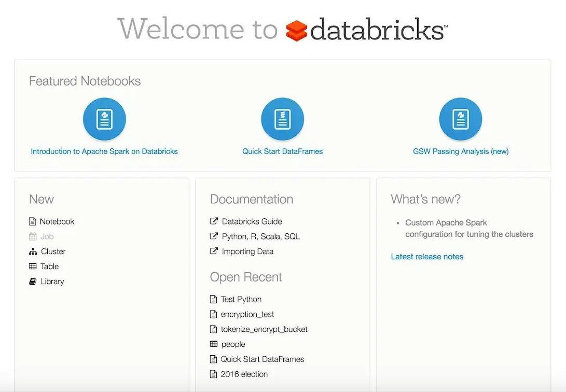Open Quick Start DataFrames from Open Recent
This screenshot has width=566, height=392.
263,359
